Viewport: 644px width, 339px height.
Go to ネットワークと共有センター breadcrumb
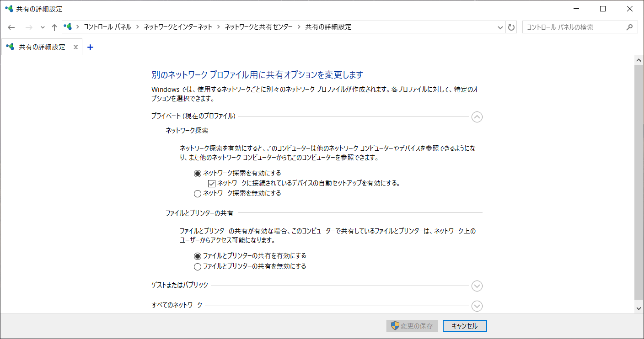point(258,27)
